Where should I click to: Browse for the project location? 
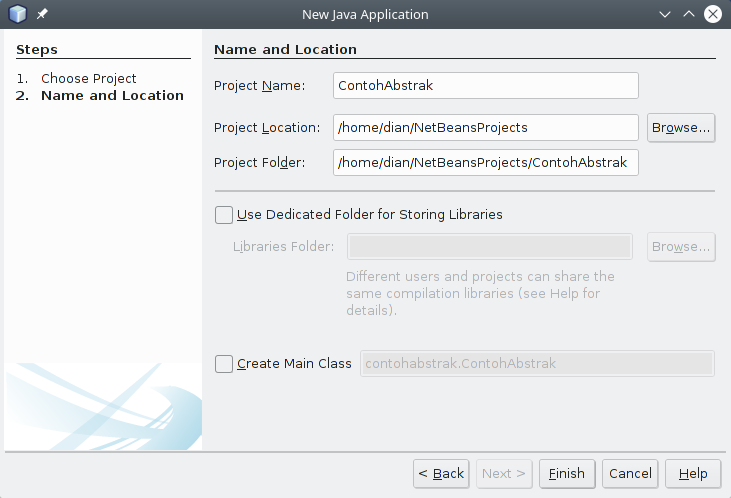(681, 127)
